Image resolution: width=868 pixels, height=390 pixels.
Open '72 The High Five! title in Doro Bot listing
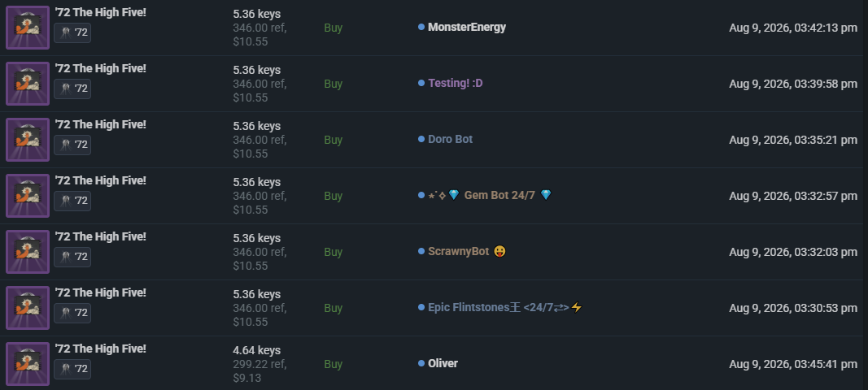(x=100, y=124)
